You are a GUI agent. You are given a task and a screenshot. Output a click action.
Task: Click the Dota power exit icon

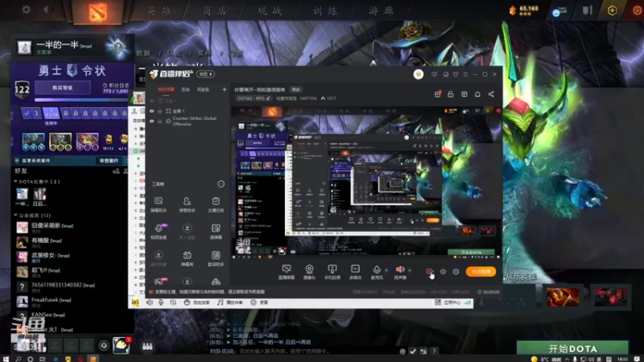[637, 10]
